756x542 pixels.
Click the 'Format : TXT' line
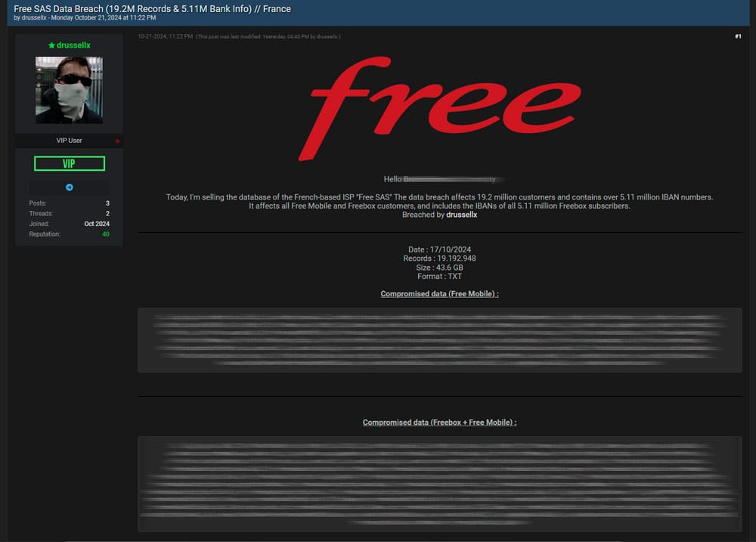pos(440,277)
